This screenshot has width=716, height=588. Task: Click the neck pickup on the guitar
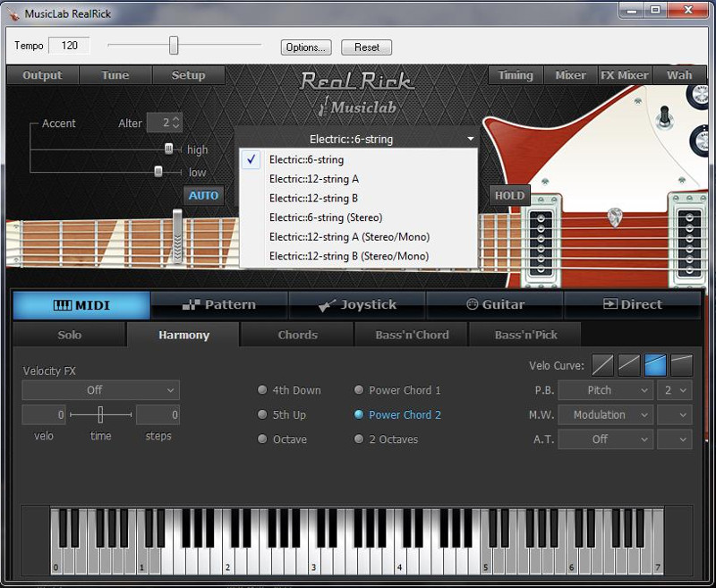541,242
